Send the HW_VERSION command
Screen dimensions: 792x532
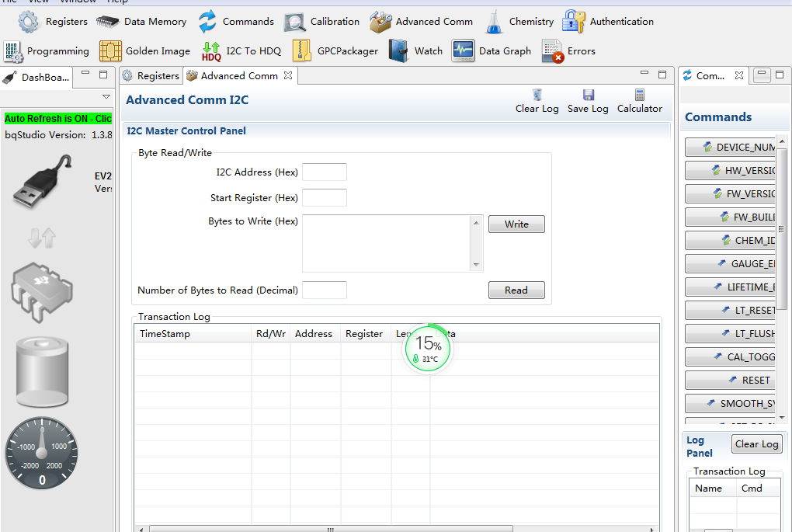point(731,170)
